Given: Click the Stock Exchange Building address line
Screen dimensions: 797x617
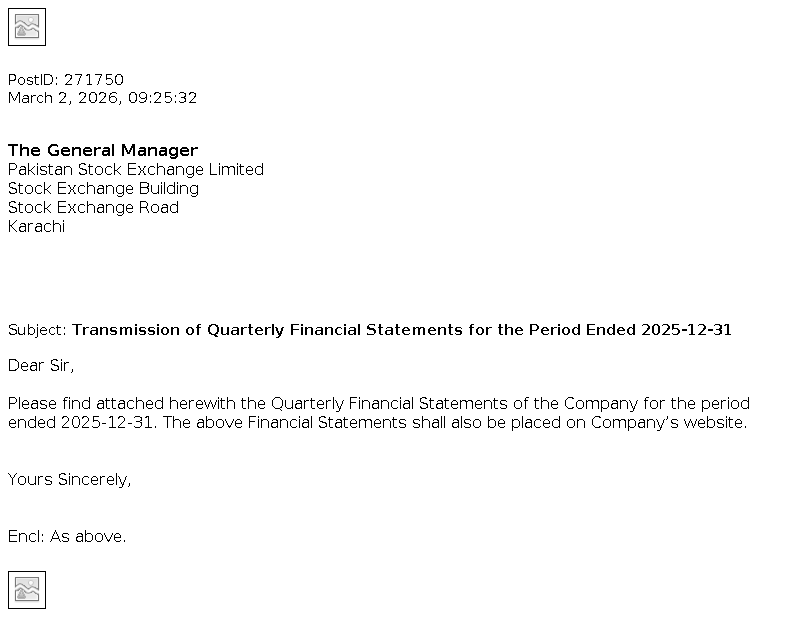Looking at the screenshot, I should tap(104, 188).
